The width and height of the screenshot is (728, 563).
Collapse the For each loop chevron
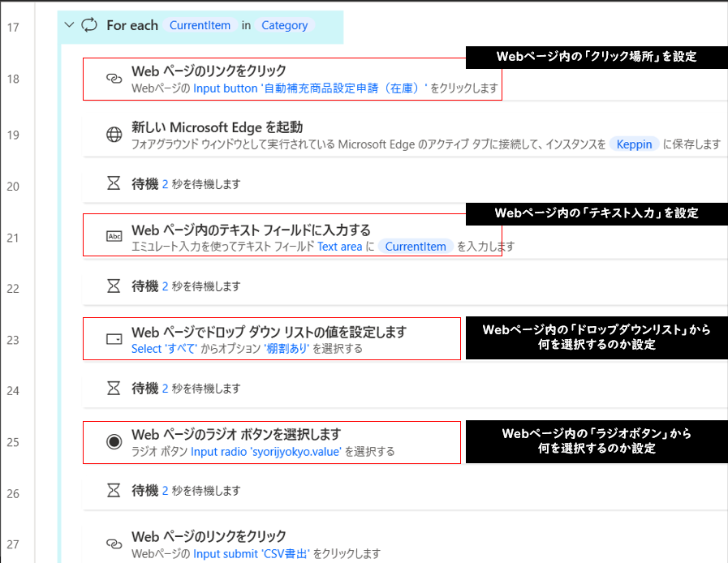click(69, 24)
